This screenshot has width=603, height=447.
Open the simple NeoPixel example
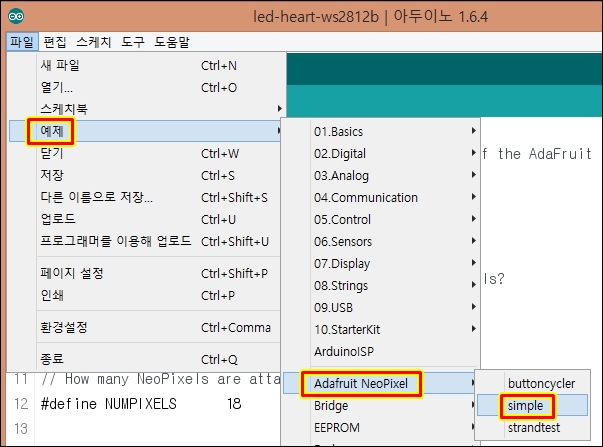533,405
